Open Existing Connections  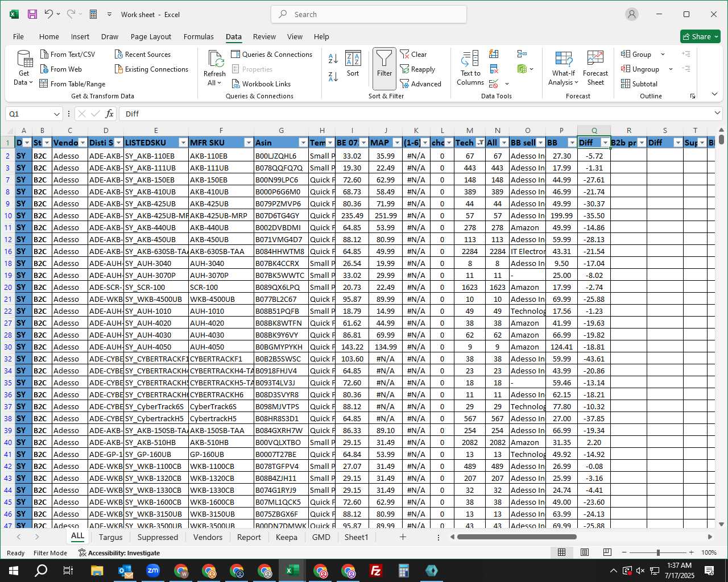pos(151,69)
